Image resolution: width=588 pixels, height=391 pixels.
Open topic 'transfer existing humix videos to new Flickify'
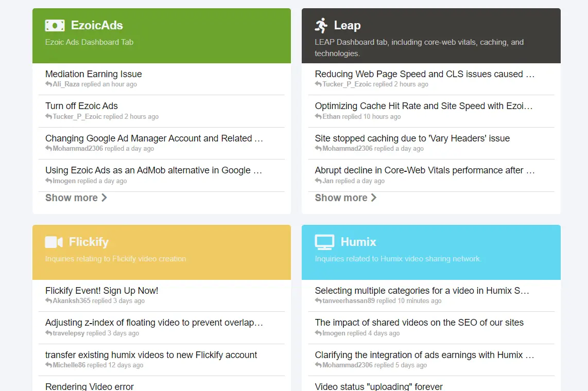(151, 354)
